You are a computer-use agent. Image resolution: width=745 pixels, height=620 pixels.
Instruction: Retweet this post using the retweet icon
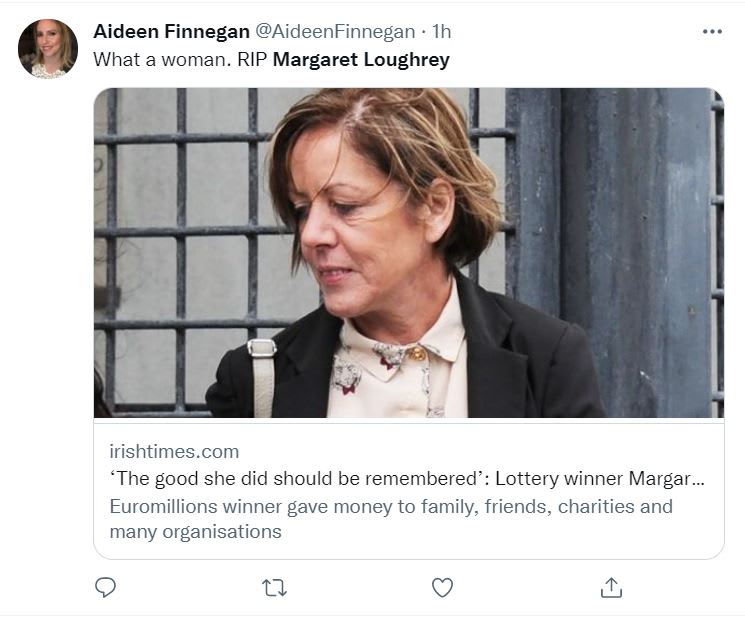(274, 588)
